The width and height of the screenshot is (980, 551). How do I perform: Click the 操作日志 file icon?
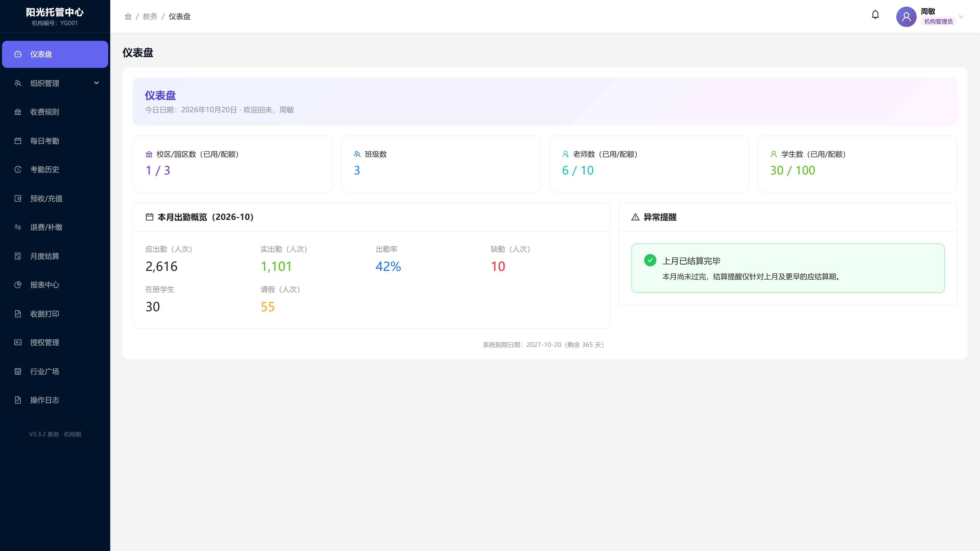pyautogui.click(x=18, y=400)
